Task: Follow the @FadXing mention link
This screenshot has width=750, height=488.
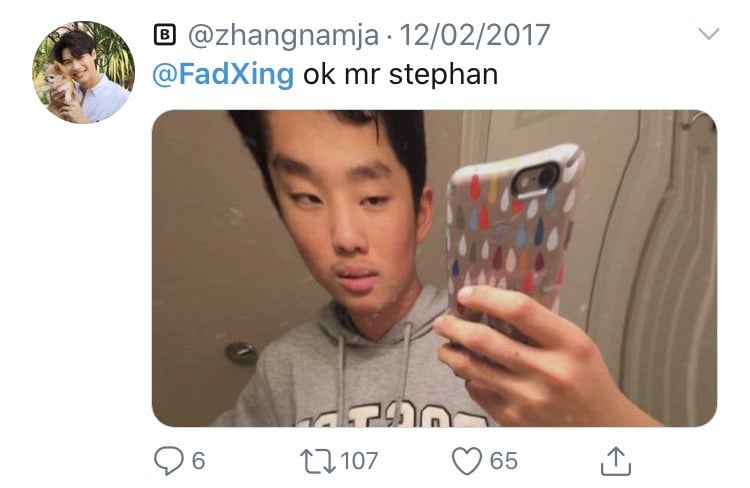Action: (223, 75)
